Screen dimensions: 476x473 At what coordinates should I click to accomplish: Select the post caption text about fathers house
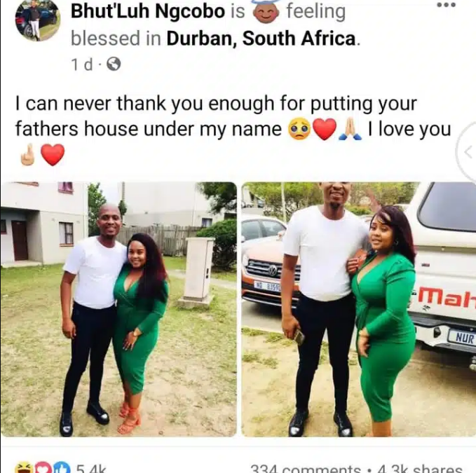pos(233,129)
